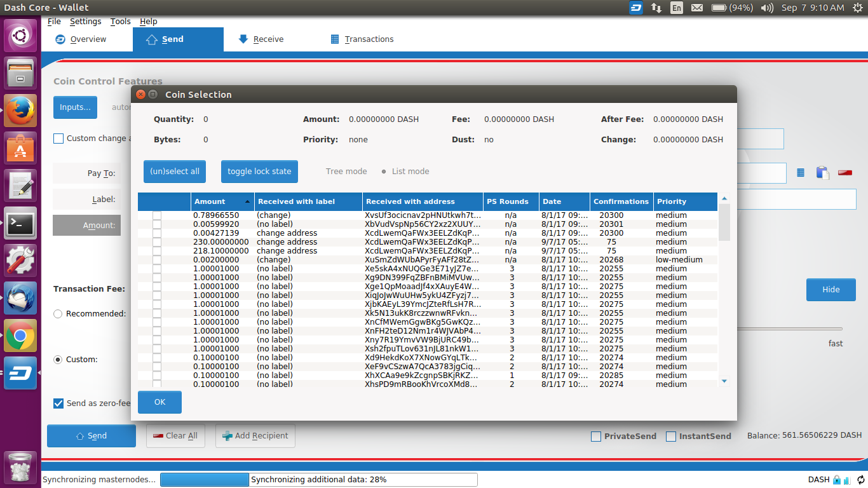Toggle checkbox for 230.00000000 coin row
This screenshot has height=488, width=868.
click(157, 242)
